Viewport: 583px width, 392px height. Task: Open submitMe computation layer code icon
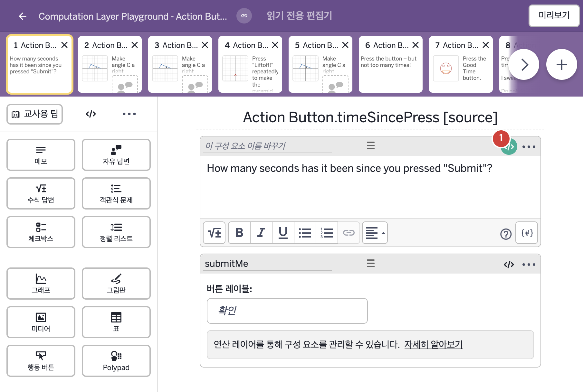pos(509,265)
